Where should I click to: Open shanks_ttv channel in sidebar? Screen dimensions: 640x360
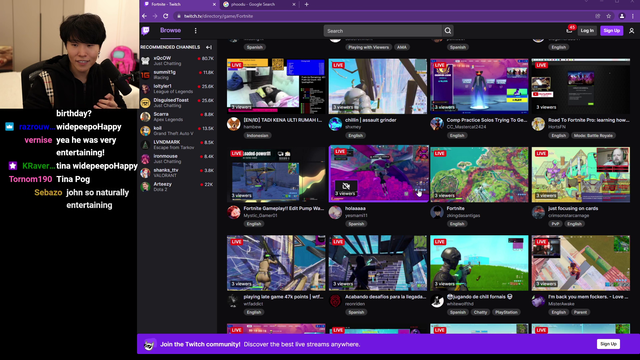[x=177, y=173]
